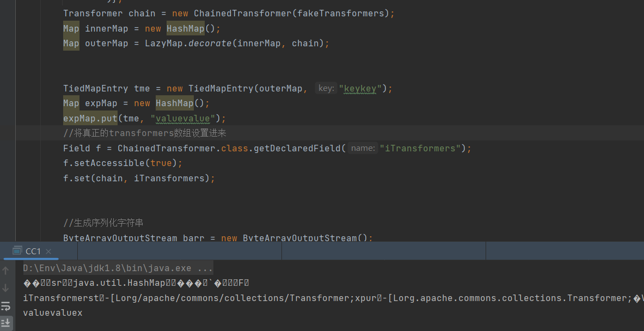Click the "keykey" string literal

[360, 88]
